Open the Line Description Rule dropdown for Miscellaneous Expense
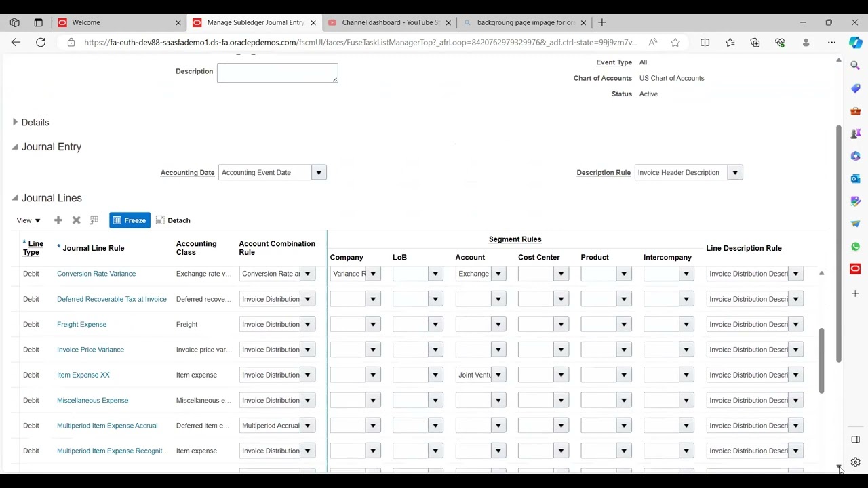 796,400
